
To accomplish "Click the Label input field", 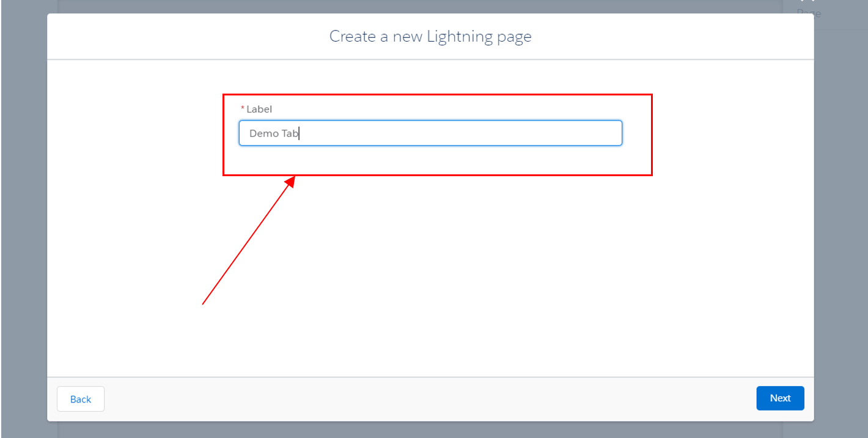I will pos(430,133).
